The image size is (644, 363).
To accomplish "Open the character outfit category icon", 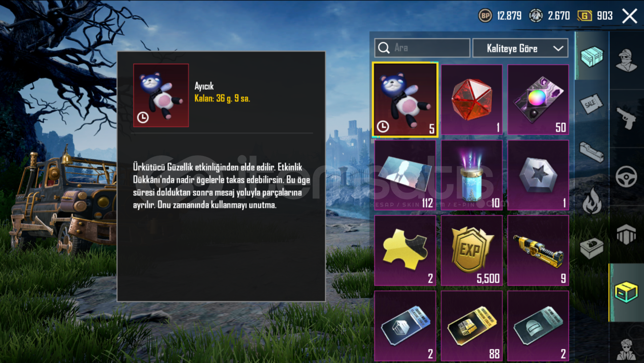I will 626,61.
